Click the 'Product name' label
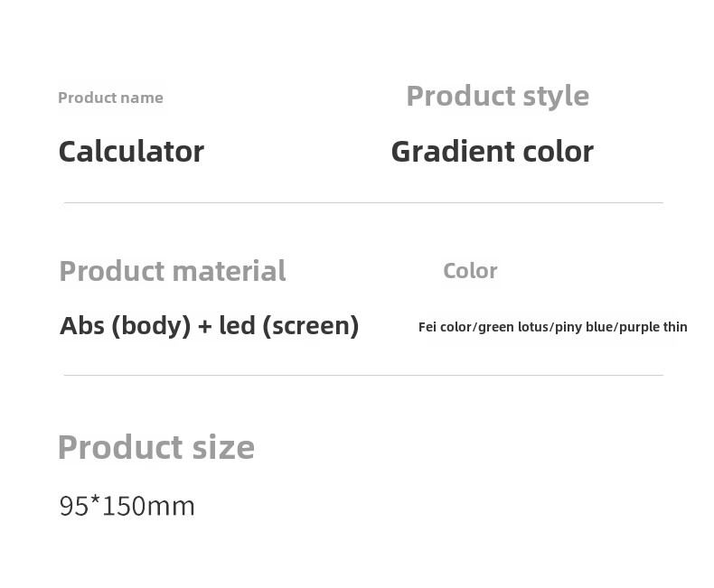Screen dimensions: 714x588 tap(110, 98)
